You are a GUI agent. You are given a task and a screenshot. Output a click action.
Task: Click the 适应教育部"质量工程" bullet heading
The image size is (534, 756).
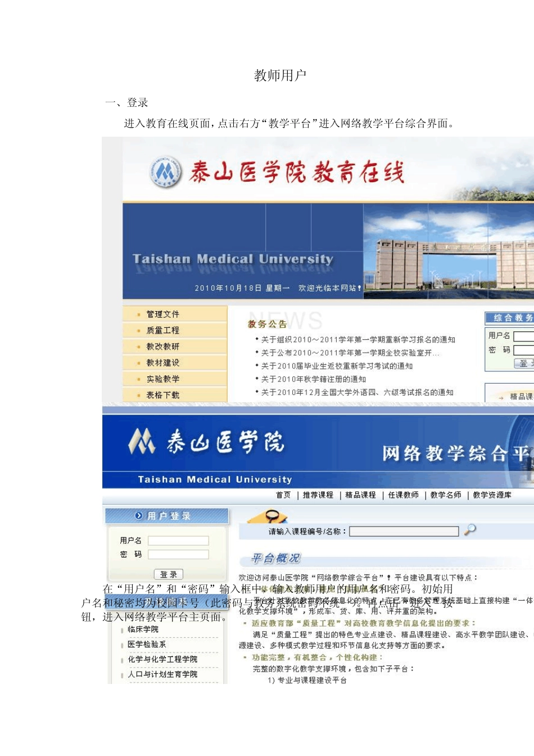[x=363, y=623]
